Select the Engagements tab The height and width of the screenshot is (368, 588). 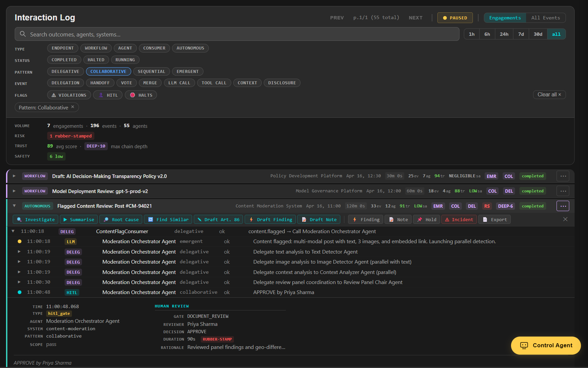click(x=504, y=18)
